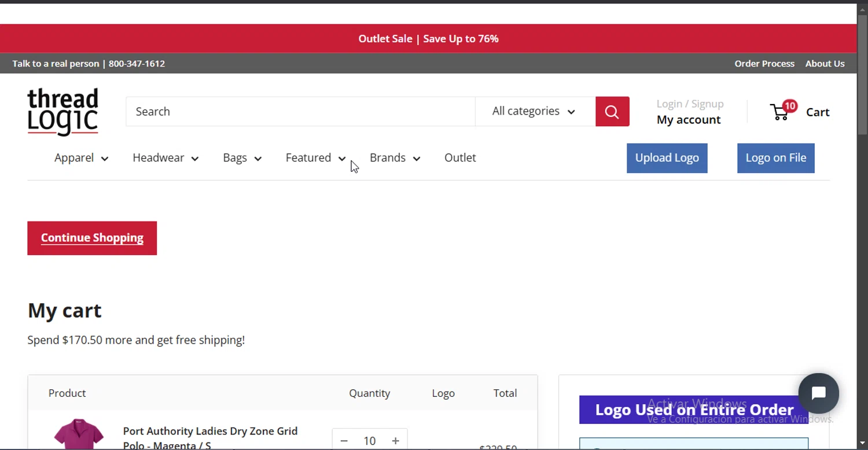This screenshot has width=868, height=450.
Task: Click the Continue Shopping button
Action: point(92,238)
